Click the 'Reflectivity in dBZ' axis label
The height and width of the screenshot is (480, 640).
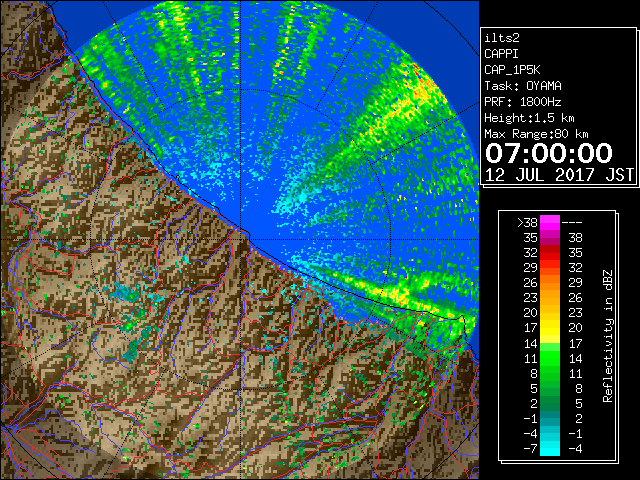pos(608,336)
